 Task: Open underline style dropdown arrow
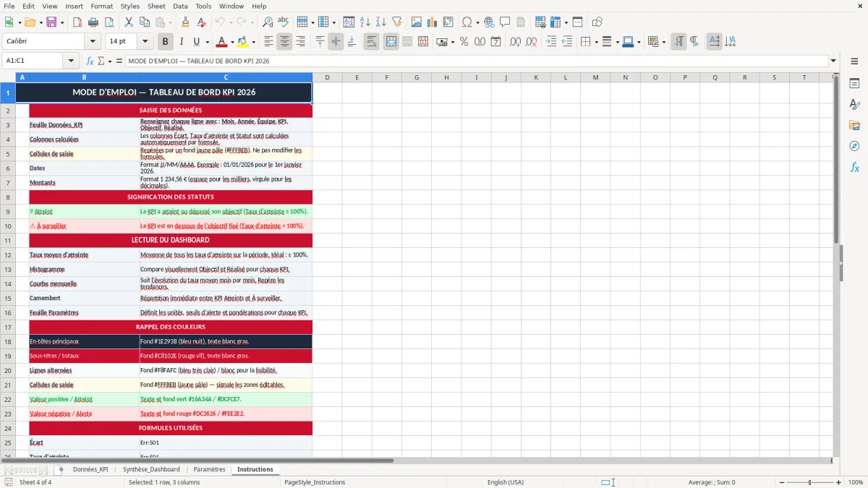point(207,42)
